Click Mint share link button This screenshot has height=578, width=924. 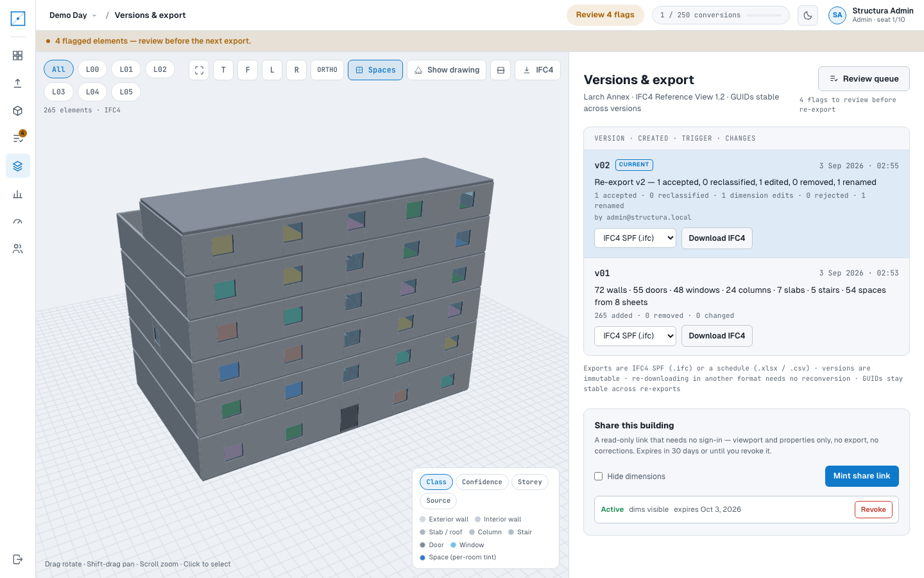(862, 477)
